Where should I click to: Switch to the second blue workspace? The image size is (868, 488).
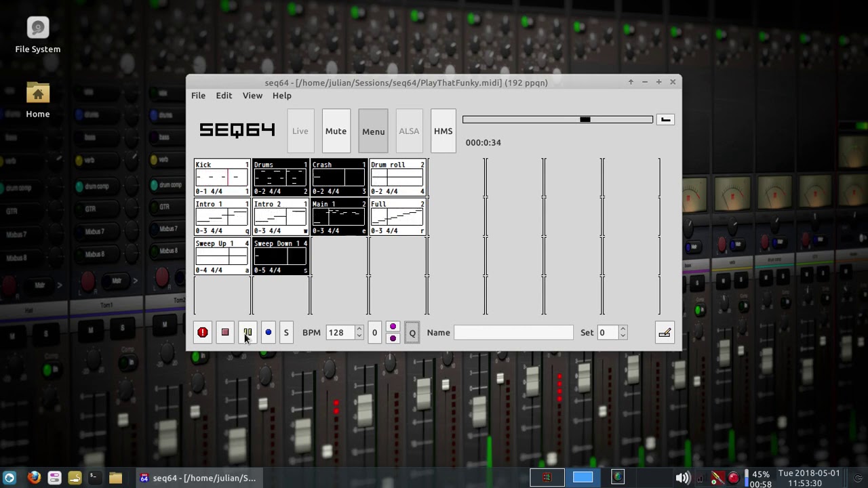[x=583, y=478]
